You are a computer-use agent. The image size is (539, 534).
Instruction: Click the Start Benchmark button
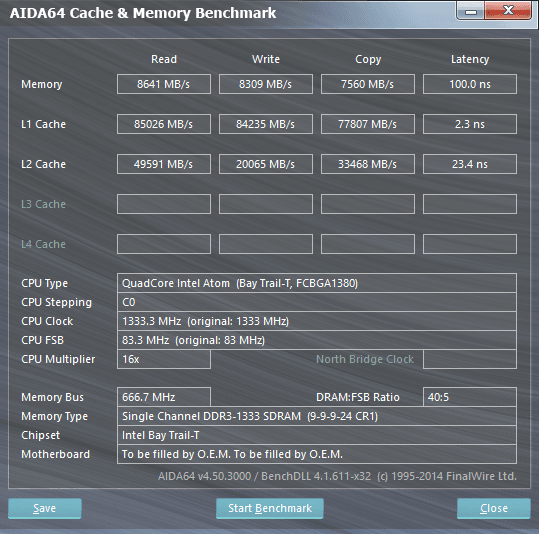pyautogui.click(x=270, y=508)
